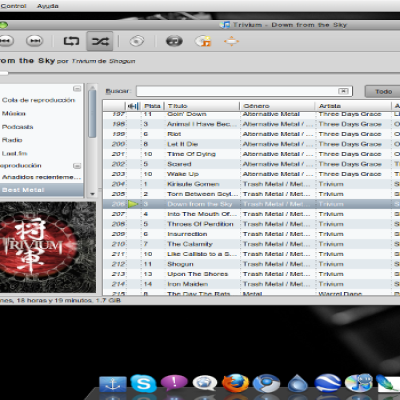
Task: Select track Upon The Shores
Action: (251, 274)
